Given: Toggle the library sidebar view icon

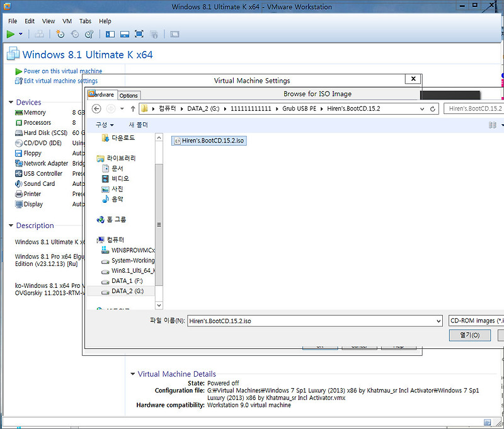Looking at the screenshot, I should click(110, 34).
